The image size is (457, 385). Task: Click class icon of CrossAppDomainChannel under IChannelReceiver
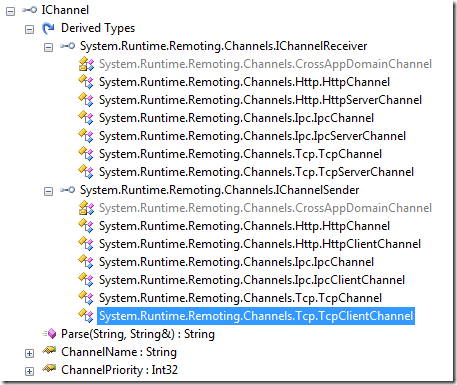[86, 64]
